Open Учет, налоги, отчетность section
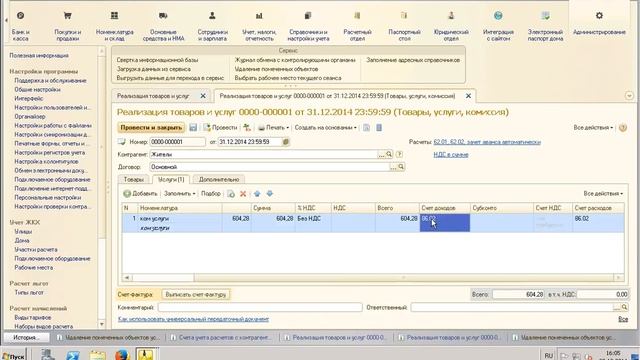 (259, 26)
